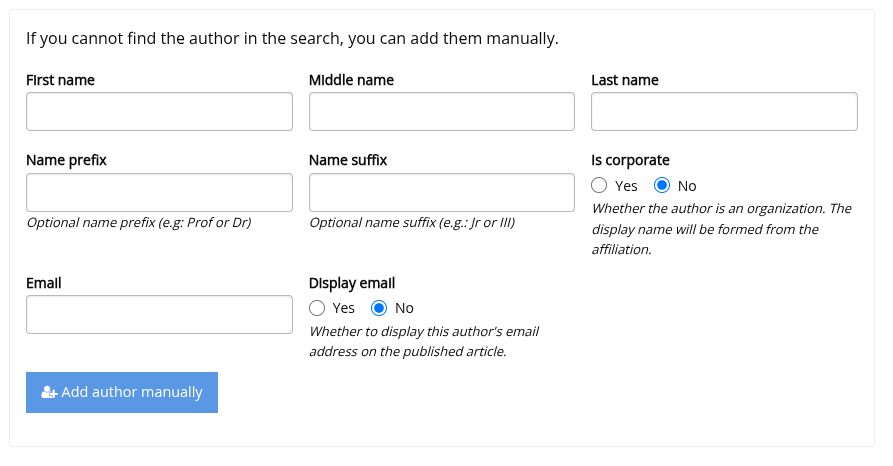Focus the Last name input field
Image resolution: width=893 pixels, height=466 pixels.
click(724, 112)
